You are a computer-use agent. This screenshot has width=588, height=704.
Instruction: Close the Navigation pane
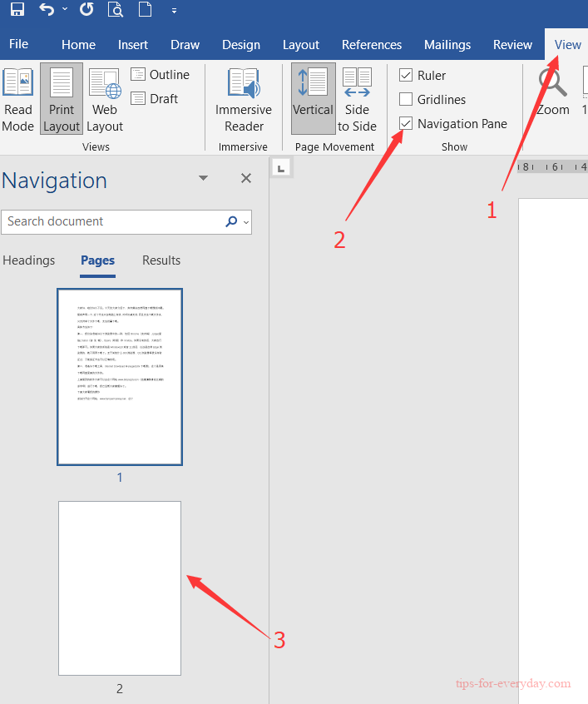(x=246, y=178)
